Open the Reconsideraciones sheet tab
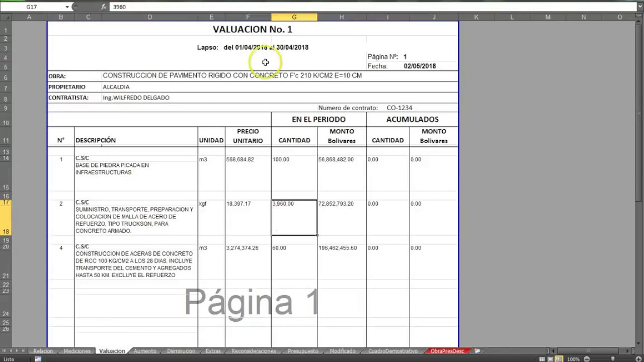The height and width of the screenshot is (362, 644). 254,351
